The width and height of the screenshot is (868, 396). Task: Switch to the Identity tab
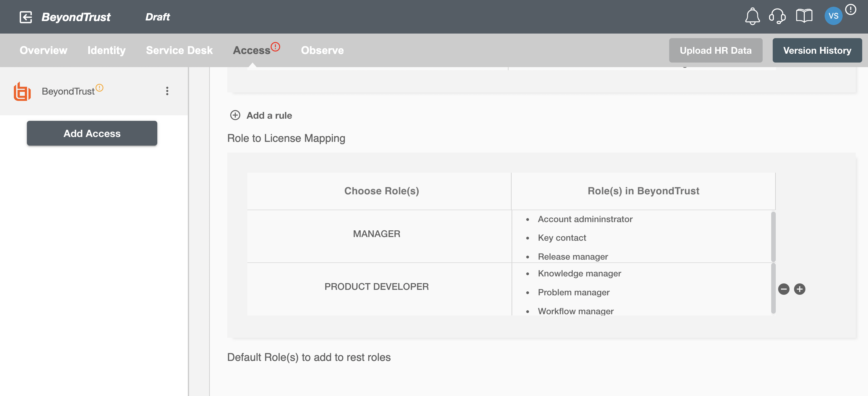(x=107, y=50)
